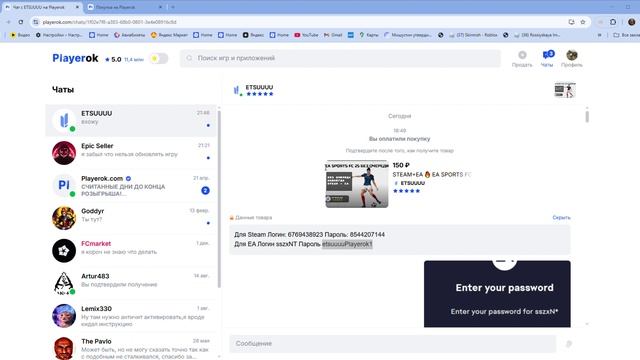Click the address bar URL
640x360 pixels.
pyautogui.click(x=109, y=22)
